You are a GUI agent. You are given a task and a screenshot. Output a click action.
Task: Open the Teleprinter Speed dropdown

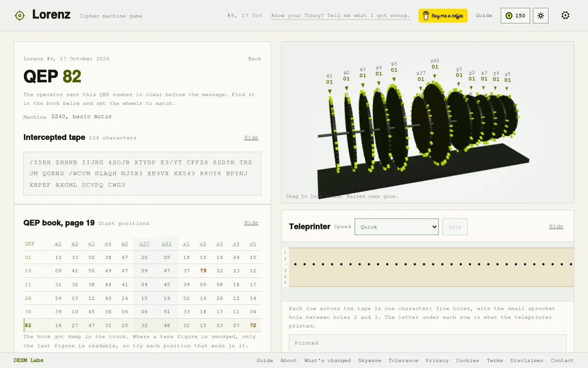pyautogui.click(x=396, y=227)
